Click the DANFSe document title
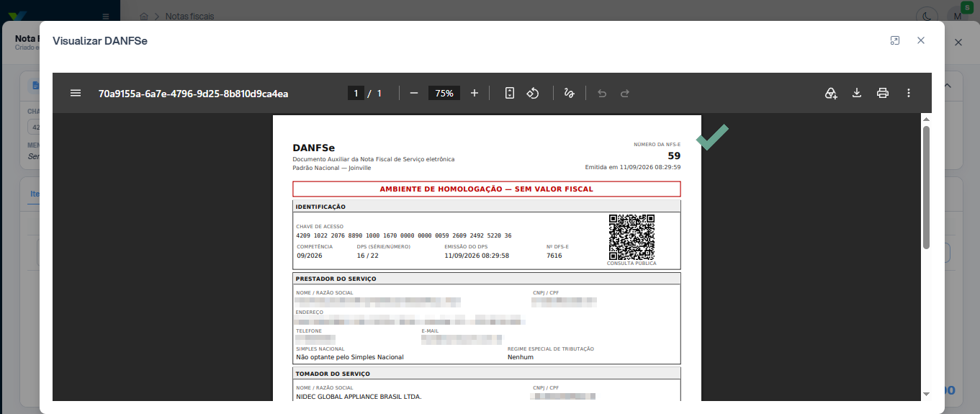Screen dimensions: 980x414 coord(314,148)
